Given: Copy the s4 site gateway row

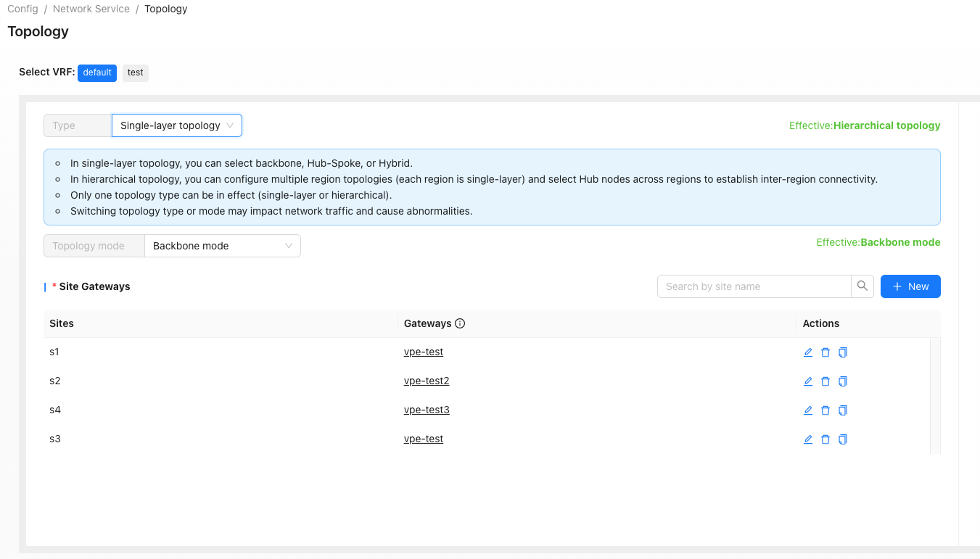Looking at the screenshot, I should point(843,410).
